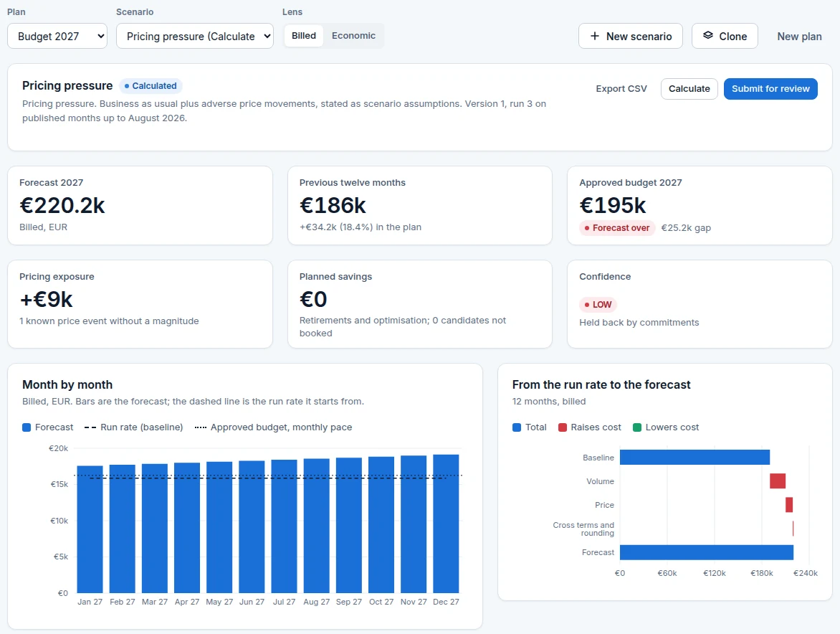
Task: Click the red Raises cost legend swatch
Action: pyautogui.click(x=563, y=427)
